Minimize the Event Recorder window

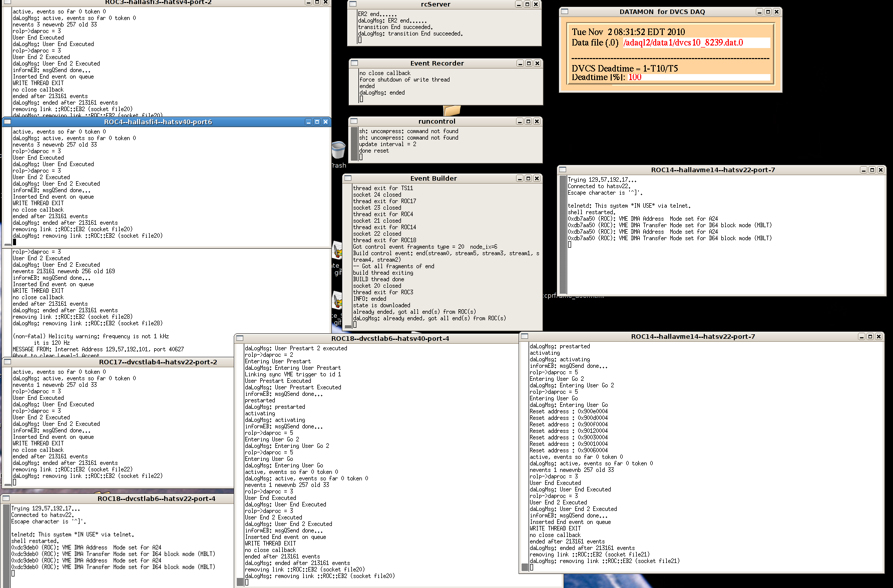[x=520, y=64]
